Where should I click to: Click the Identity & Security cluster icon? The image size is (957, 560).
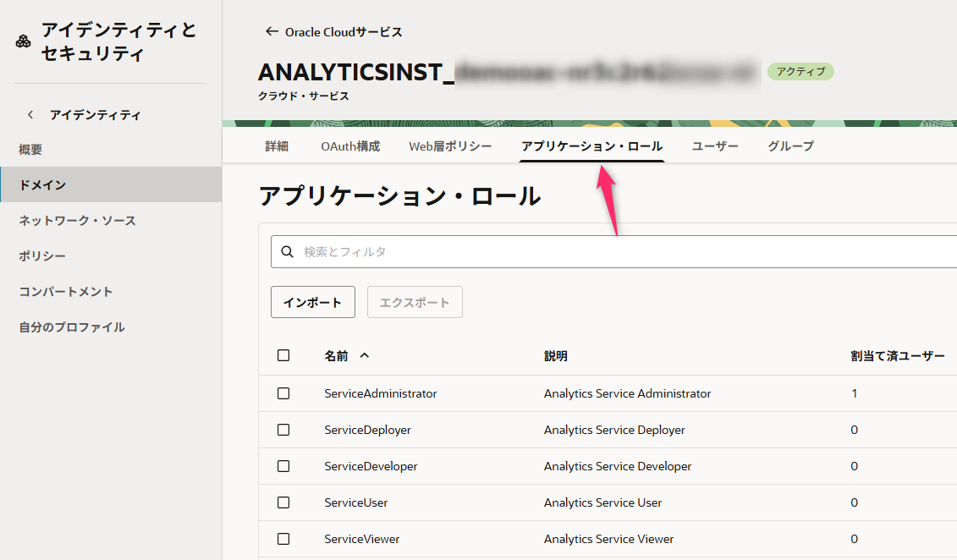[x=23, y=41]
